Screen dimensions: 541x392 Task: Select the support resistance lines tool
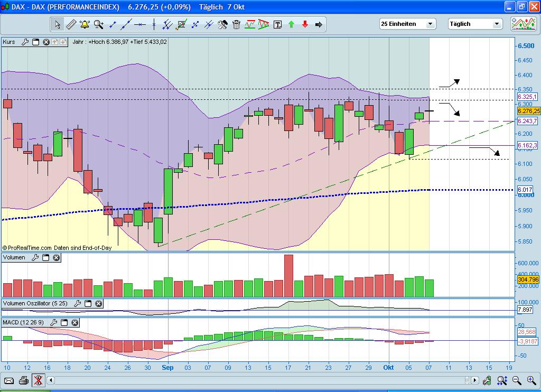[250, 24]
